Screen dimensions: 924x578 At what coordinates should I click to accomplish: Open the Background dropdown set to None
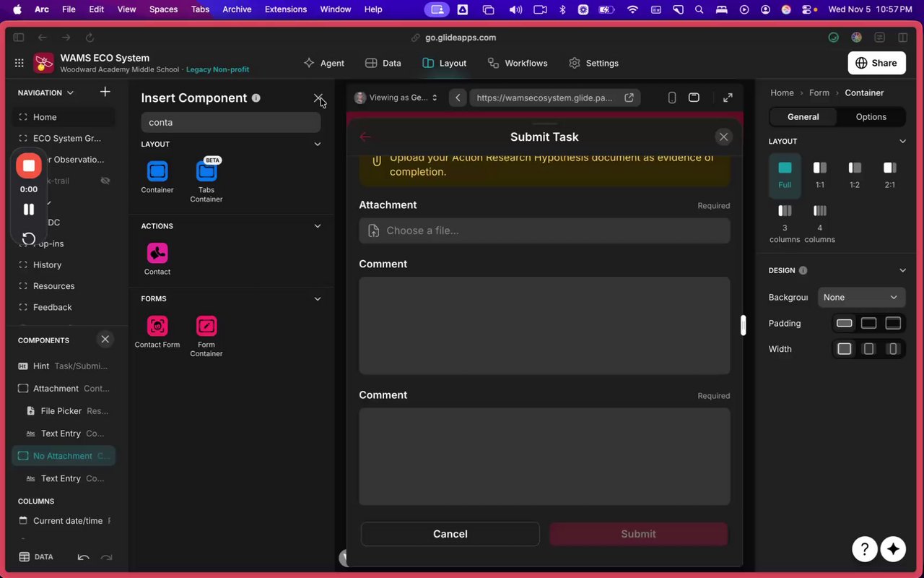click(x=861, y=297)
